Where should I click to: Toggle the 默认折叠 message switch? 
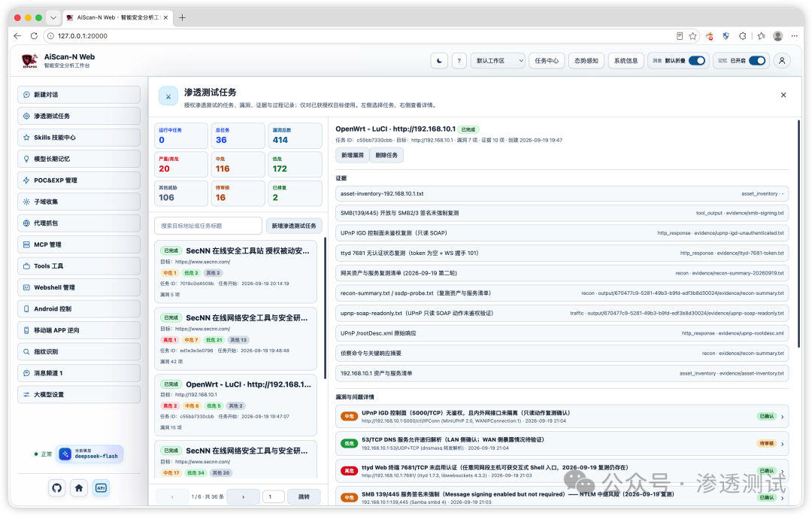(696, 61)
